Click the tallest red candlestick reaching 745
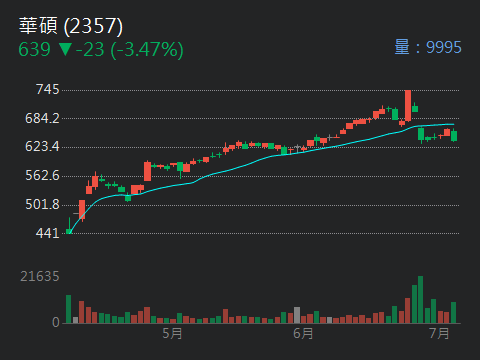 (408, 106)
